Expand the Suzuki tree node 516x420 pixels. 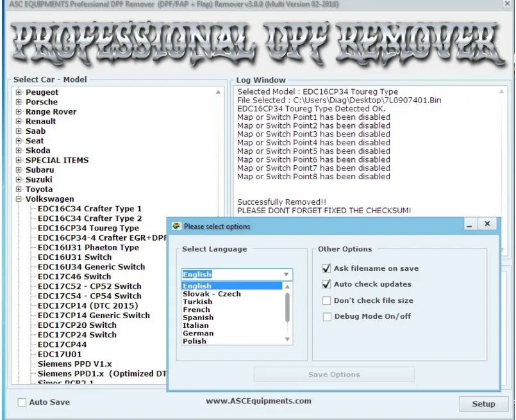tap(19, 179)
